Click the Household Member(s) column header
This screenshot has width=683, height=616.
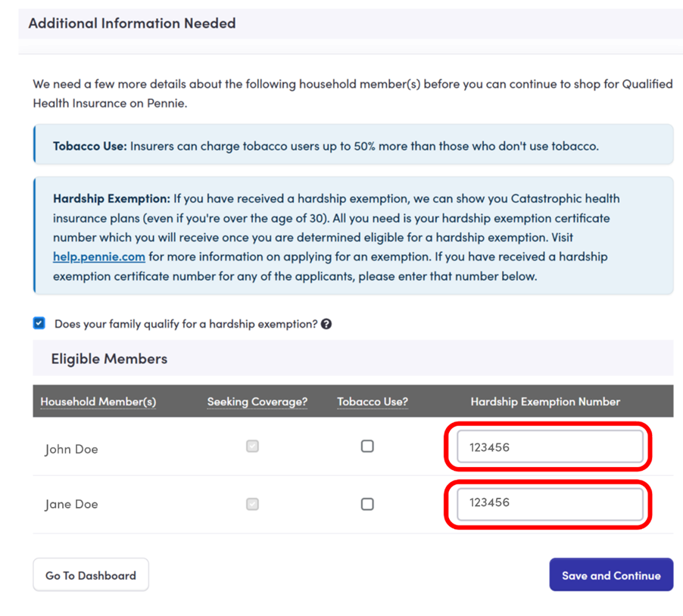pos(98,402)
